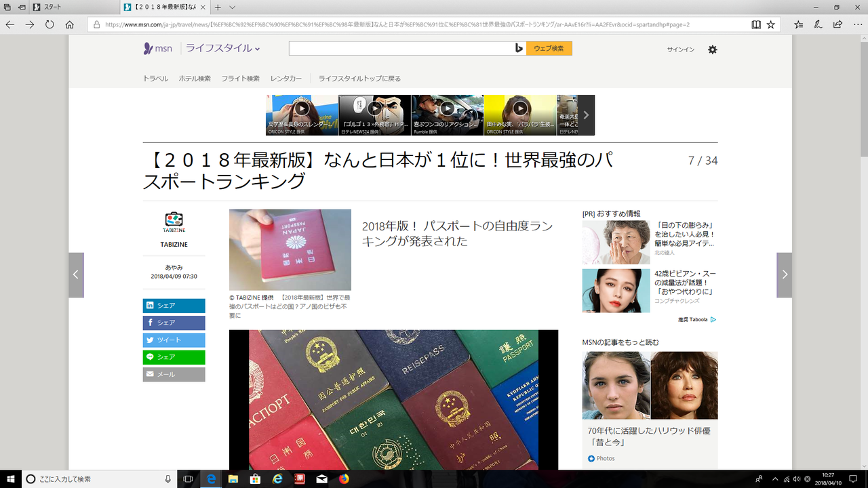This screenshot has height=488, width=868.
Task: Click the サインイン link
Action: [x=680, y=49]
